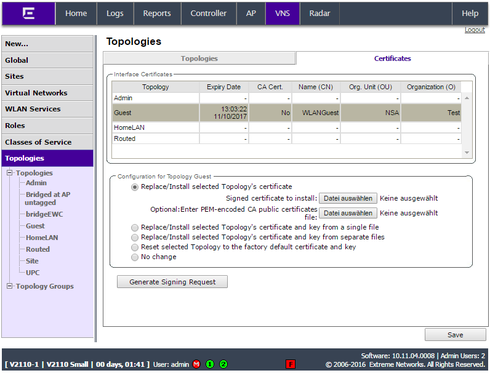Collapse the Topologies tree node

coord(10,173)
